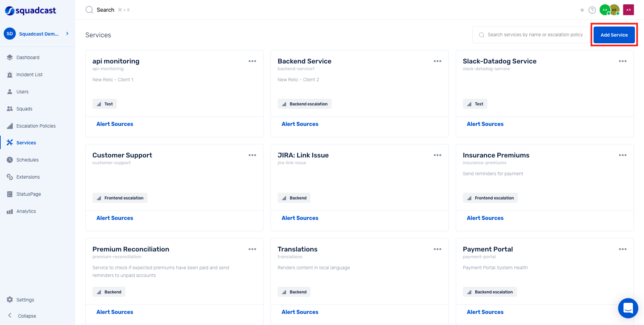Open Alert Sources for api monitoring
This screenshot has height=325, width=644.
[x=115, y=124]
